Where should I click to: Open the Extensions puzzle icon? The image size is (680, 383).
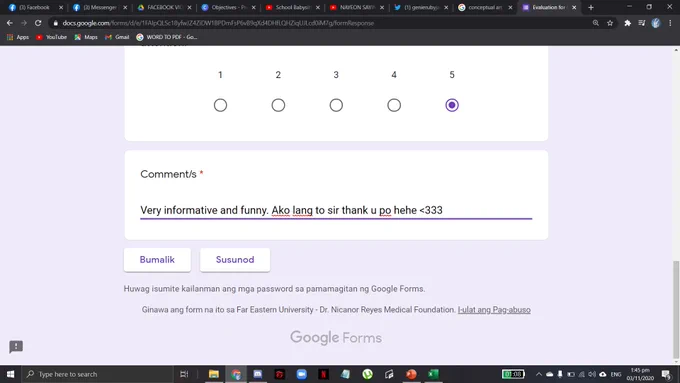point(628,23)
